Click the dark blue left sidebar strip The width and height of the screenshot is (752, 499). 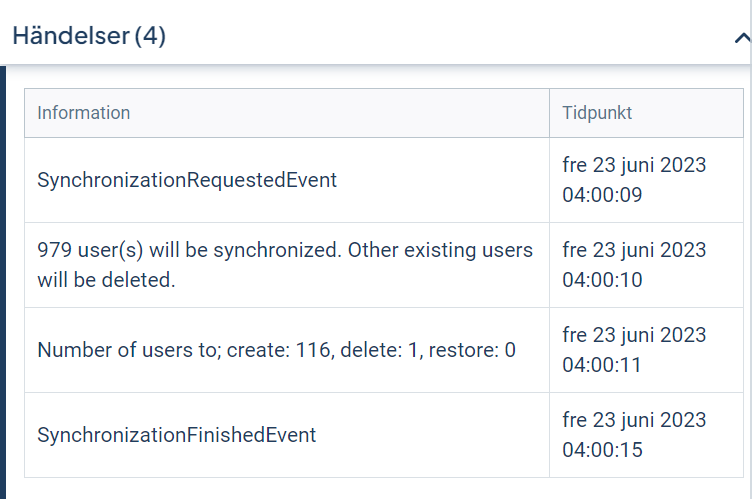click(3, 282)
